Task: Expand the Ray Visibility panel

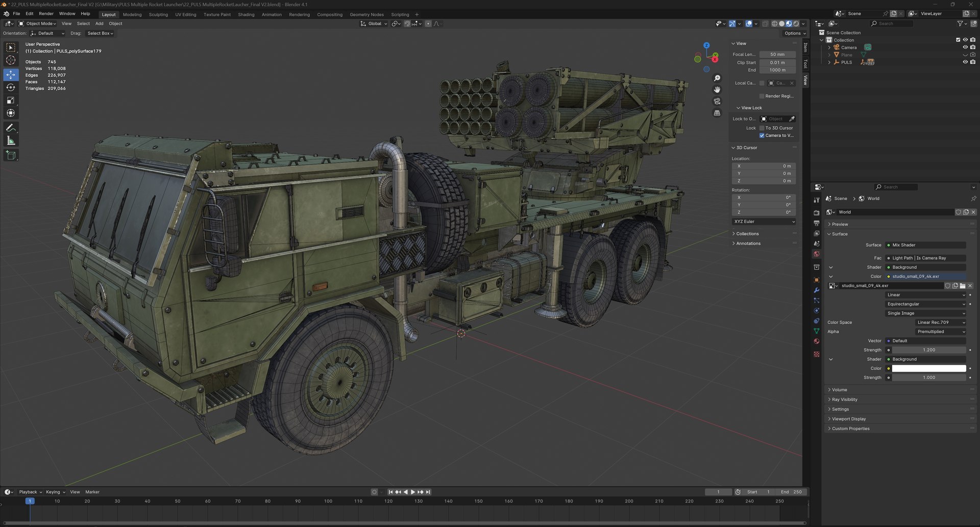Action: 845,400
